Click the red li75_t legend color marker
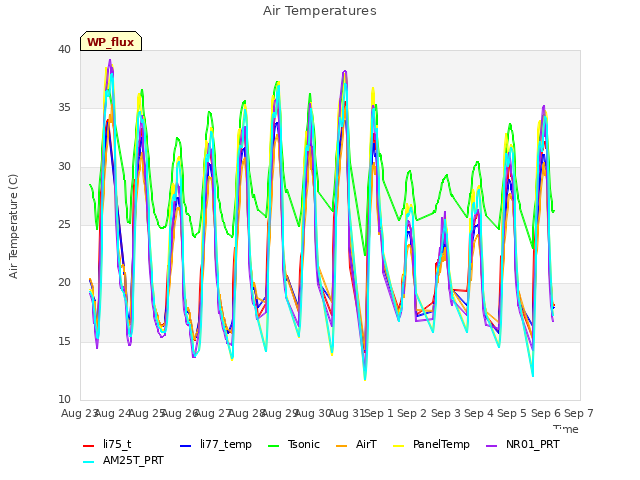 (89, 446)
